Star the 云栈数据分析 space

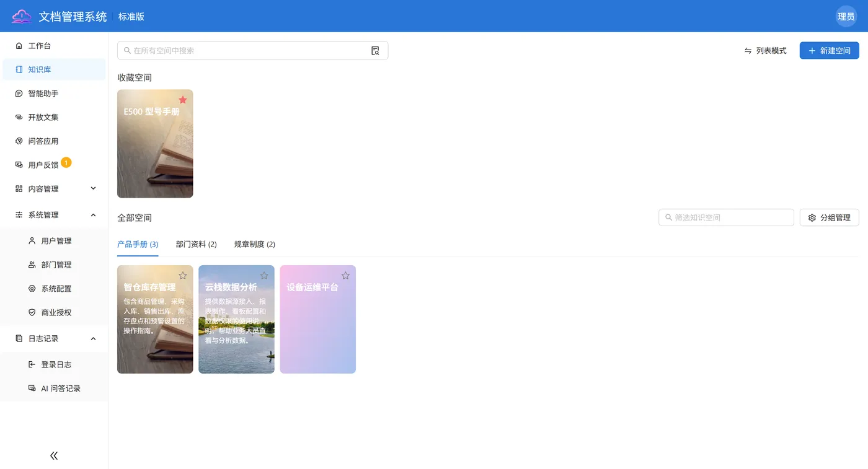click(264, 276)
